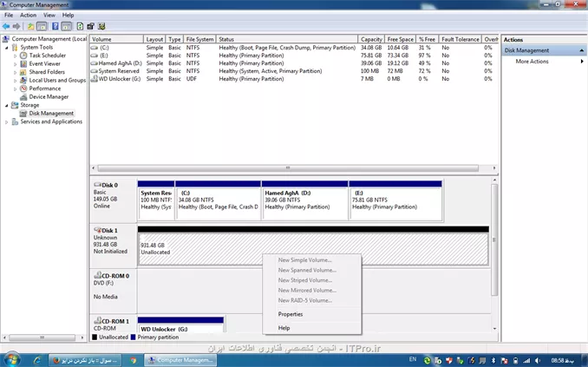Click the Disk Management icon in tree
Image resolution: width=588 pixels, height=367 pixels.
point(23,114)
